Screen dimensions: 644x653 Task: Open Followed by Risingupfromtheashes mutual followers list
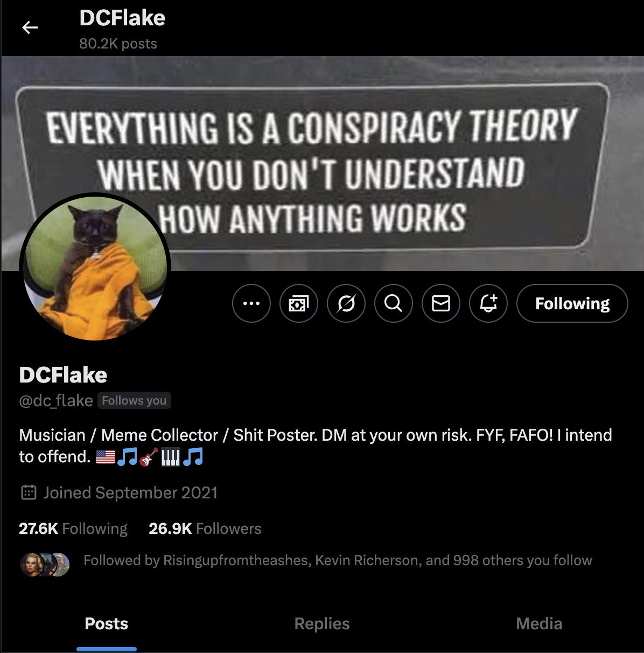coord(338,560)
